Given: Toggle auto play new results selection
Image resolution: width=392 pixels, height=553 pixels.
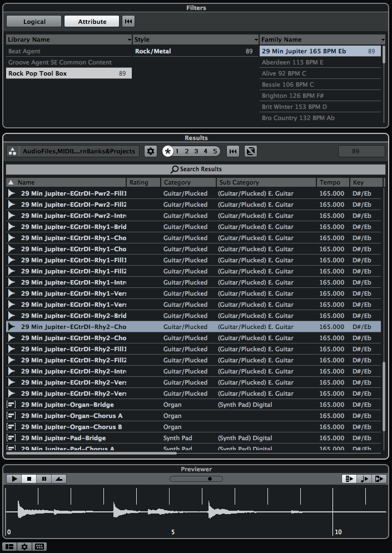Looking at the screenshot, I should [349, 479].
